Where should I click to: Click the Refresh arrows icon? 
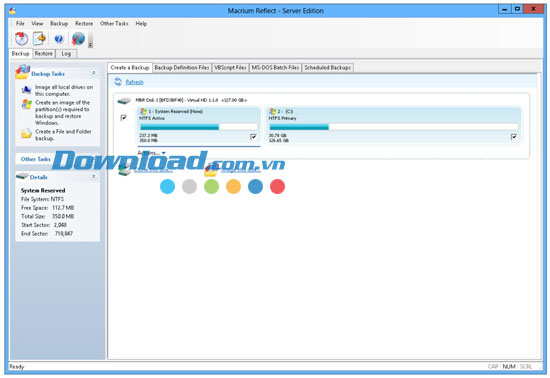[118, 82]
